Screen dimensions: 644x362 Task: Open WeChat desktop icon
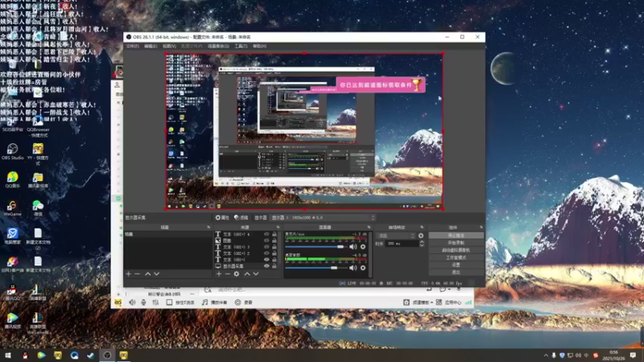click(x=38, y=208)
